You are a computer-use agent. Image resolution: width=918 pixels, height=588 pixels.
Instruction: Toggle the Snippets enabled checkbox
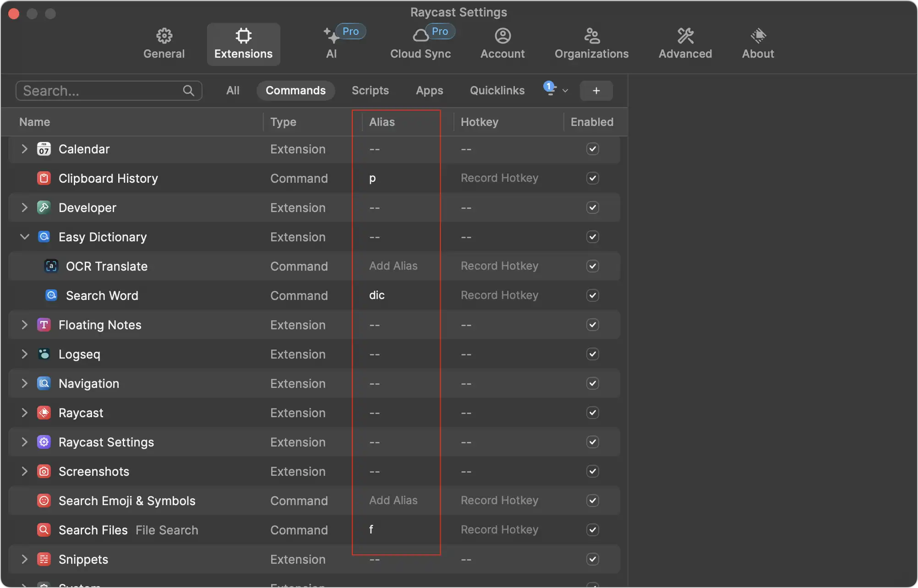coord(592,559)
